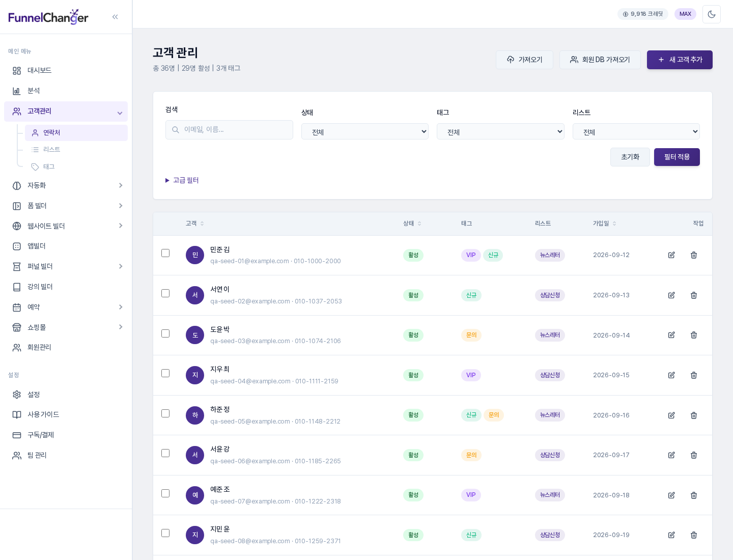This screenshot has height=560, width=733.
Task: Sort table by 고객 column arrows
Action: [x=202, y=223]
